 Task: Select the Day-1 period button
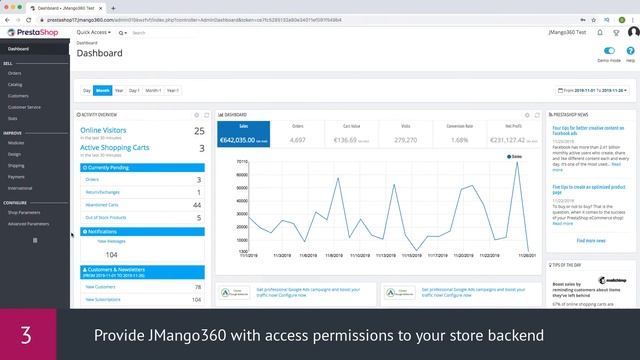(134, 90)
